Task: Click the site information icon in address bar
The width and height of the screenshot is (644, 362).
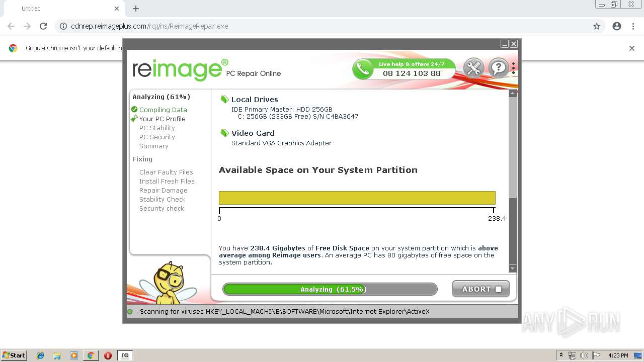Action: pos(63,26)
